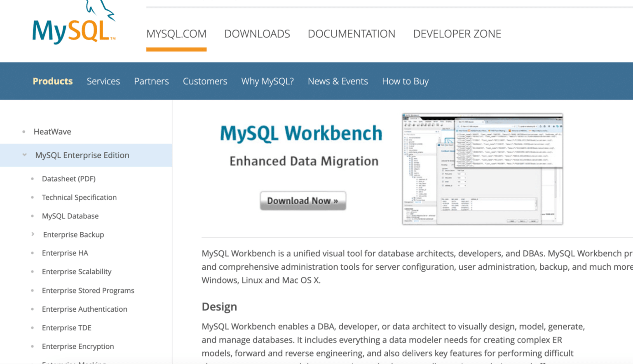Open the Services menu item
Screen dimensions: 633x364
[x=103, y=81]
